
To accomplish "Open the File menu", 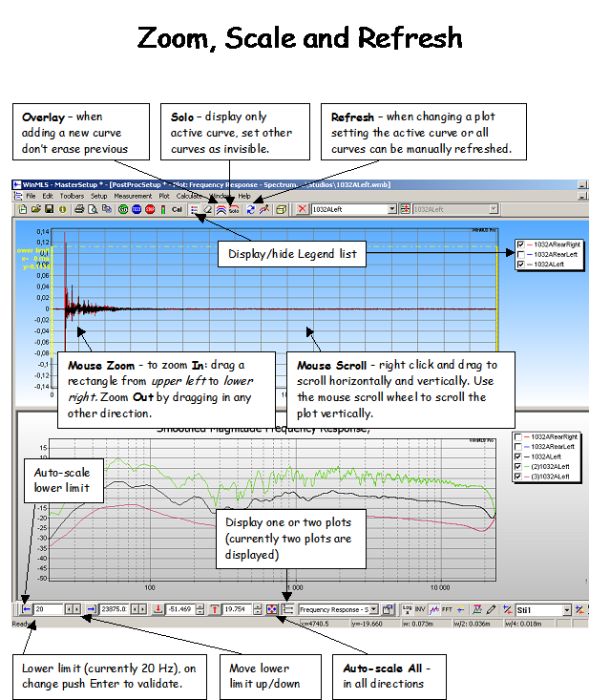I will [31, 196].
